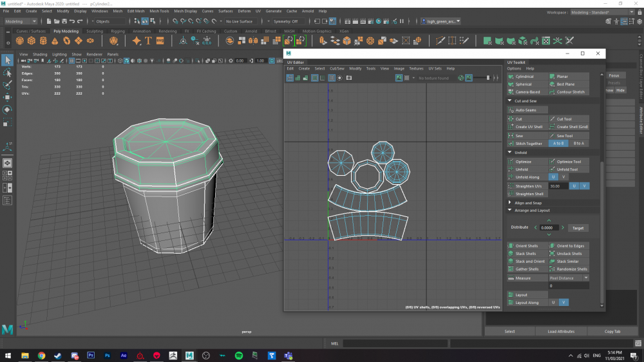Adjust the UV Editor exposure slider

tap(488, 78)
